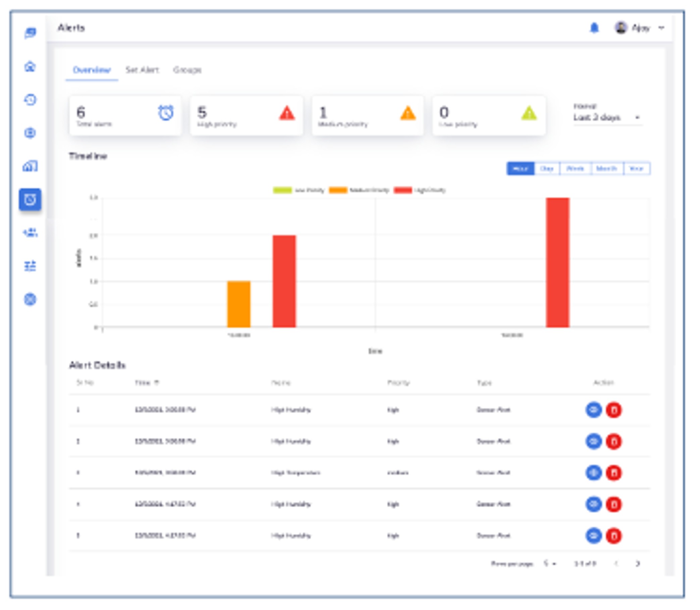Select the Week timeline range button
Screen dimensions: 700x610
pos(575,169)
